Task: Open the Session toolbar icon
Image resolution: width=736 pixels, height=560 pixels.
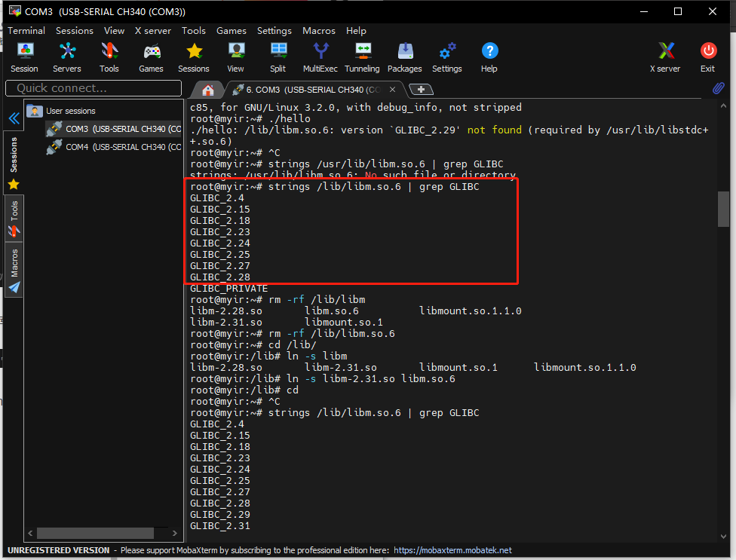Action: point(24,57)
